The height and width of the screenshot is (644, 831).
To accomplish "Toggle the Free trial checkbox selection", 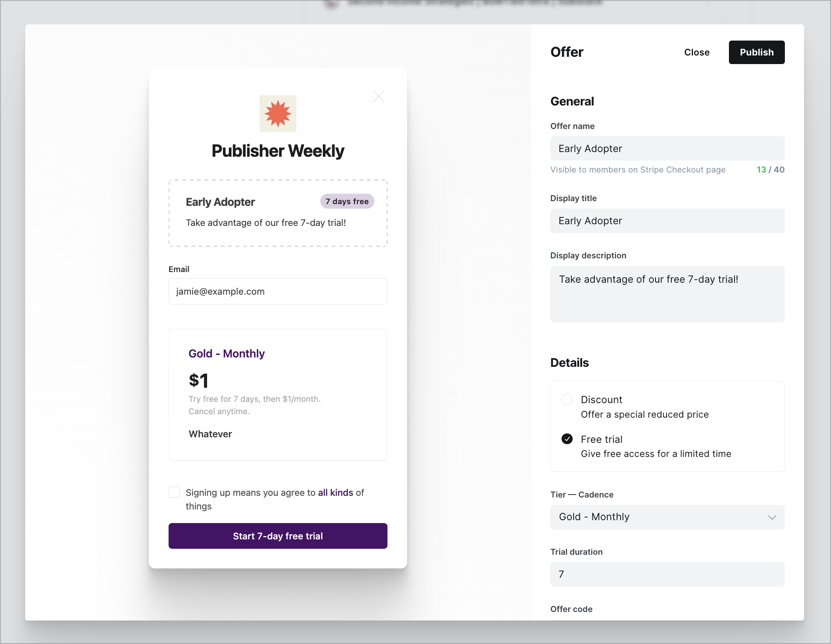I will click(567, 439).
